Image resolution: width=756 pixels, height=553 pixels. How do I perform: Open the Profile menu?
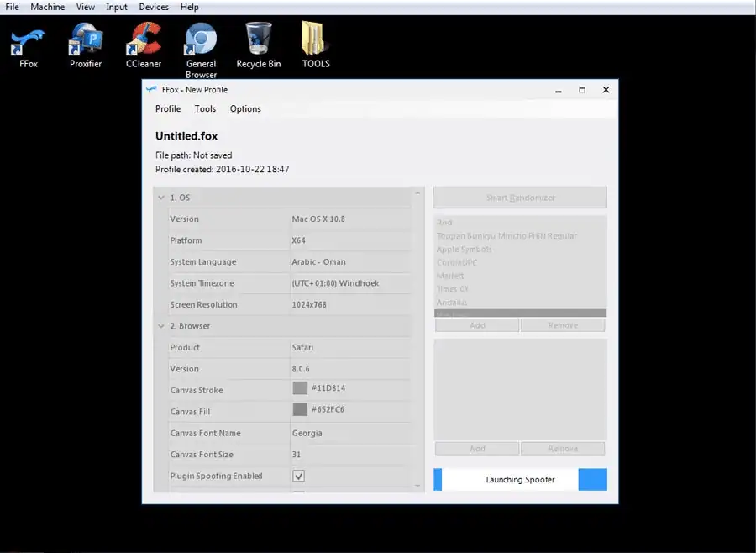(168, 109)
